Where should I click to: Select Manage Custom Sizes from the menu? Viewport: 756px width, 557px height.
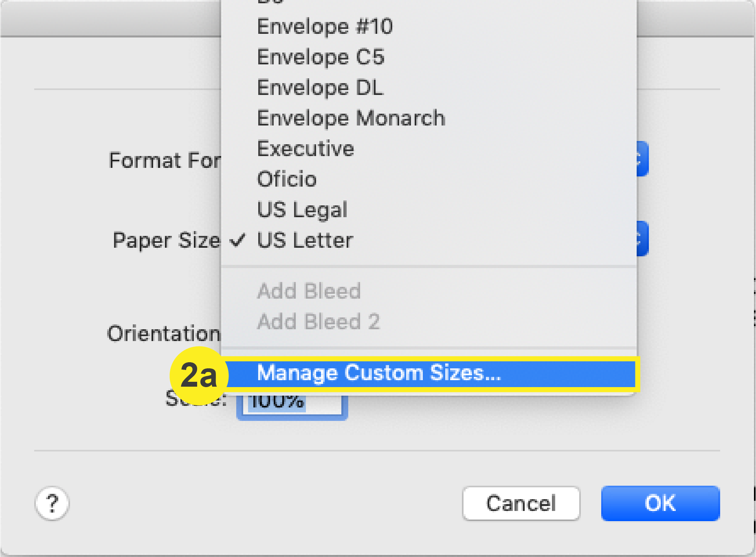click(379, 373)
